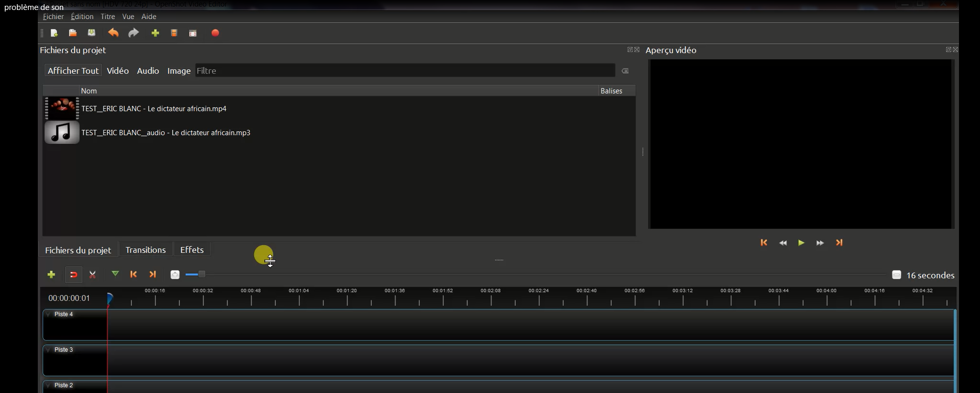The width and height of the screenshot is (980, 393).
Task: Click the 00:04:00 mark on the ruler
Action: point(827,291)
